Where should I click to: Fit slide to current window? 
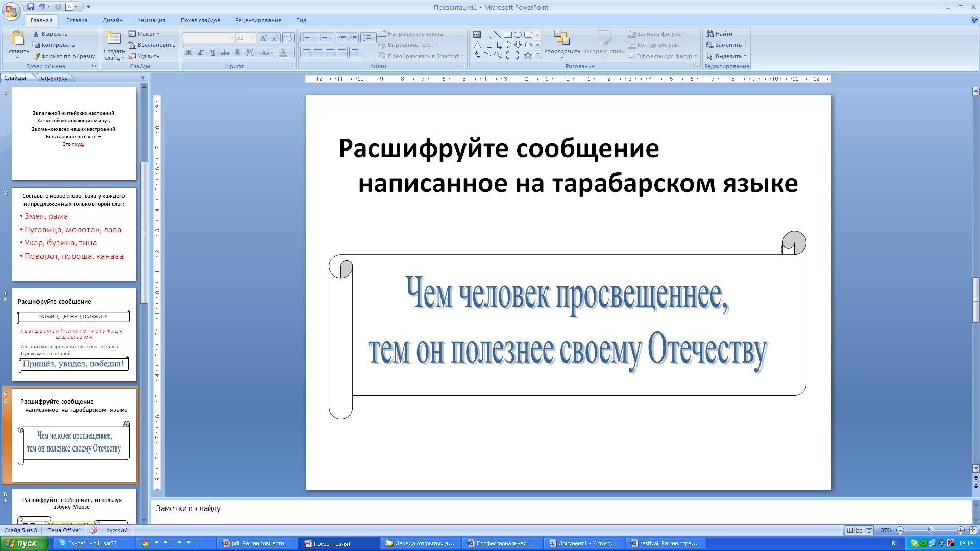[973, 530]
